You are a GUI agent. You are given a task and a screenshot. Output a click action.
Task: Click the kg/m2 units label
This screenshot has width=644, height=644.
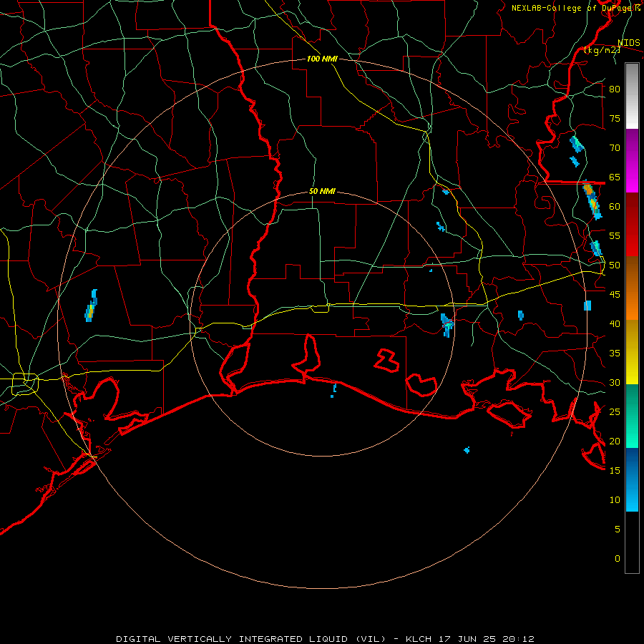tap(602, 50)
